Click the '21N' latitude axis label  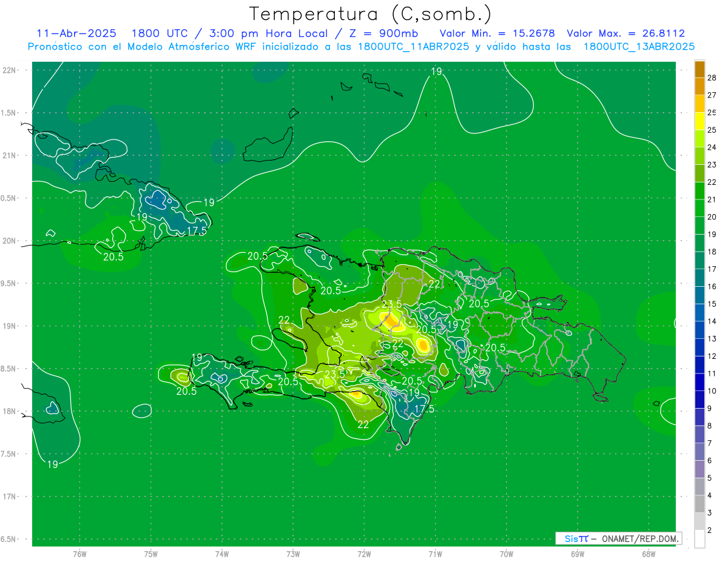pos(9,155)
